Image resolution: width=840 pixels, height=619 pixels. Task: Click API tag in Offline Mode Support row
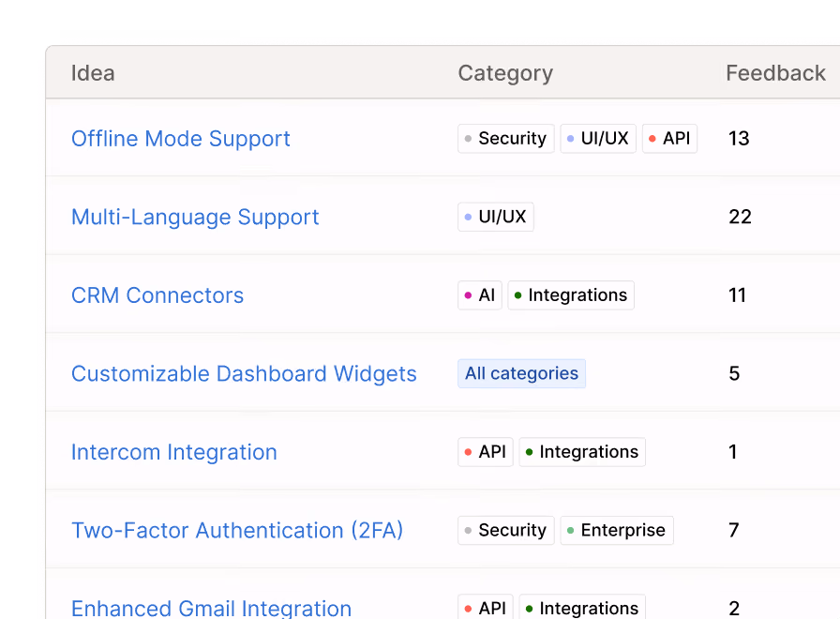pyautogui.click(x=669, y=138)
